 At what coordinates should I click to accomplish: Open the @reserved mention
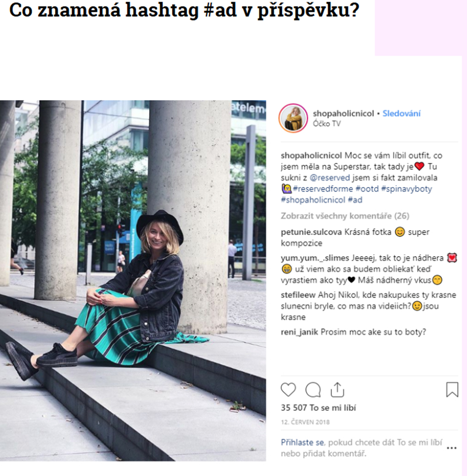click(x=330, y=178)
